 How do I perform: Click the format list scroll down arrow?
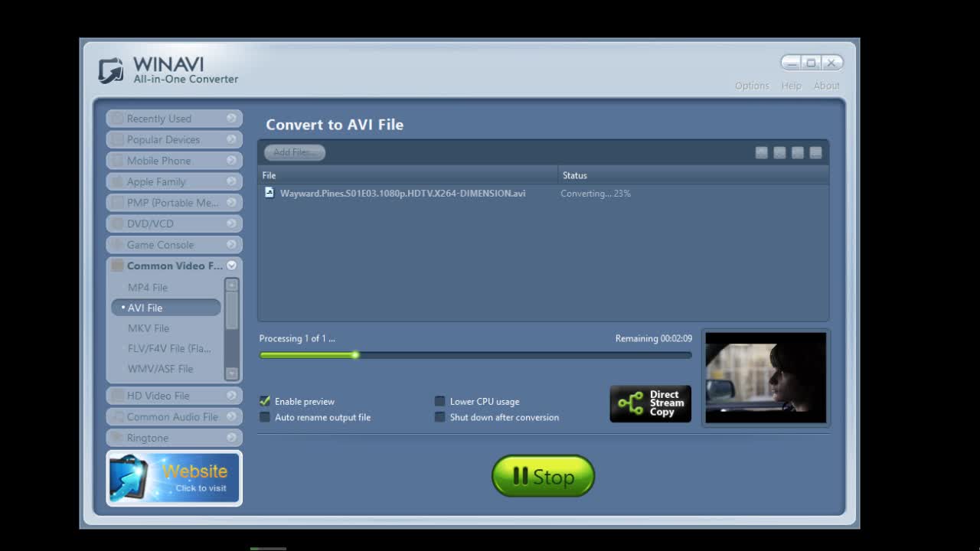[x=232, y=373]
